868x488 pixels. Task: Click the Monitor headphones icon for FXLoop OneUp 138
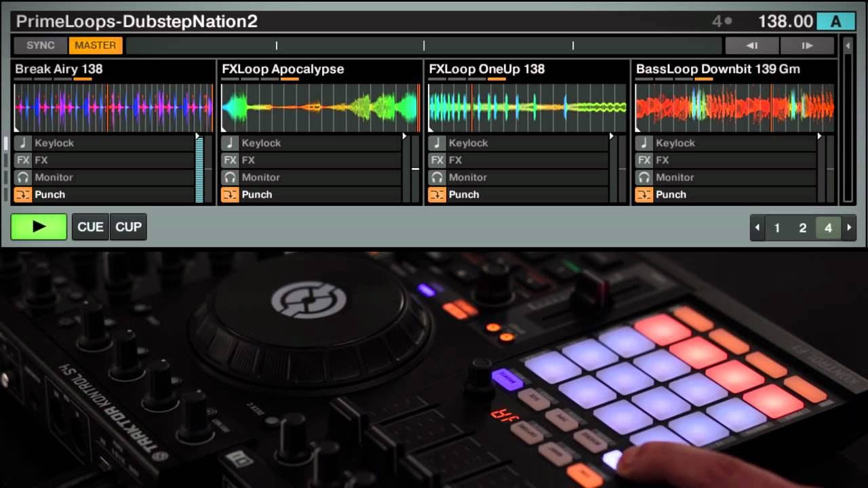[437, 178]
